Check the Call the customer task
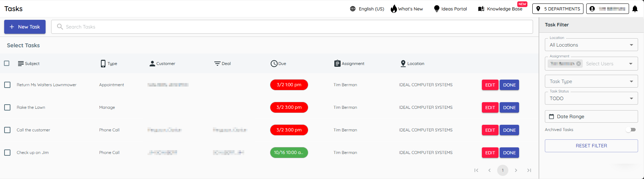The height and width of the screenshot is (179, 644). 7,130
